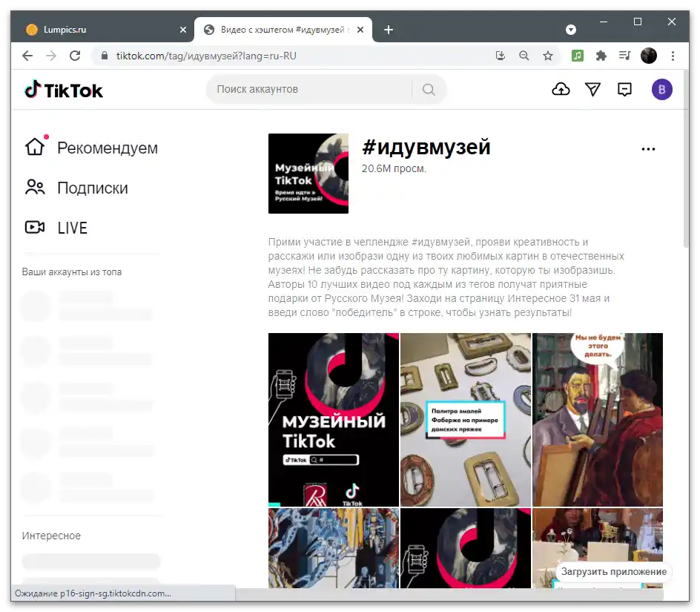Viewport: 700px width, 612px height.
Task: Click the install app icon in the address bar
Action: click(x=501, y=56)
